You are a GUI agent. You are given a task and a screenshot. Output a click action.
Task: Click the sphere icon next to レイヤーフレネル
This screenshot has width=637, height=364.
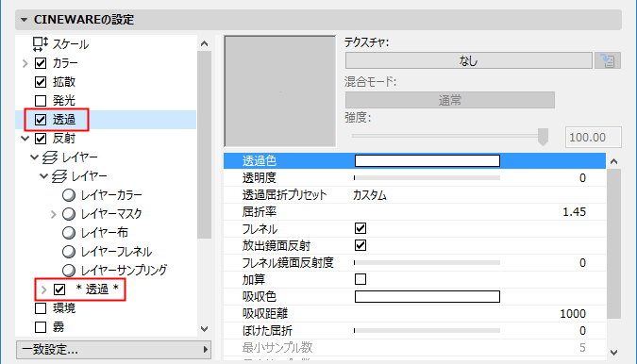point(69,252)
